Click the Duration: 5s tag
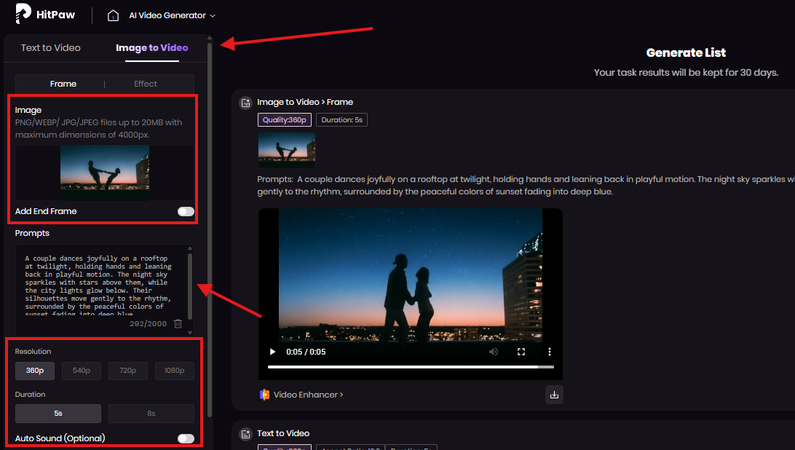795x450 pixels. coord(342,120)
